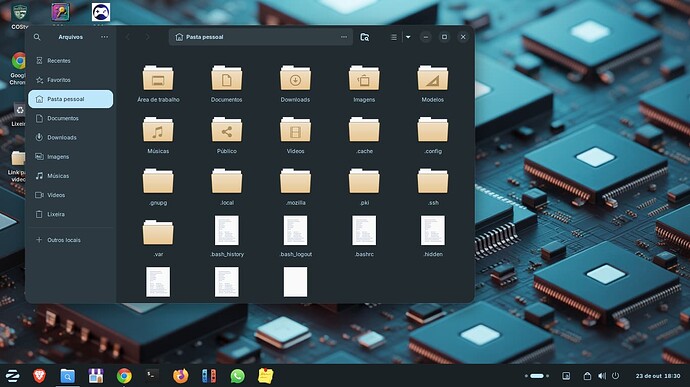
Task: Select the Modelos folder
Action: point(433,84)
